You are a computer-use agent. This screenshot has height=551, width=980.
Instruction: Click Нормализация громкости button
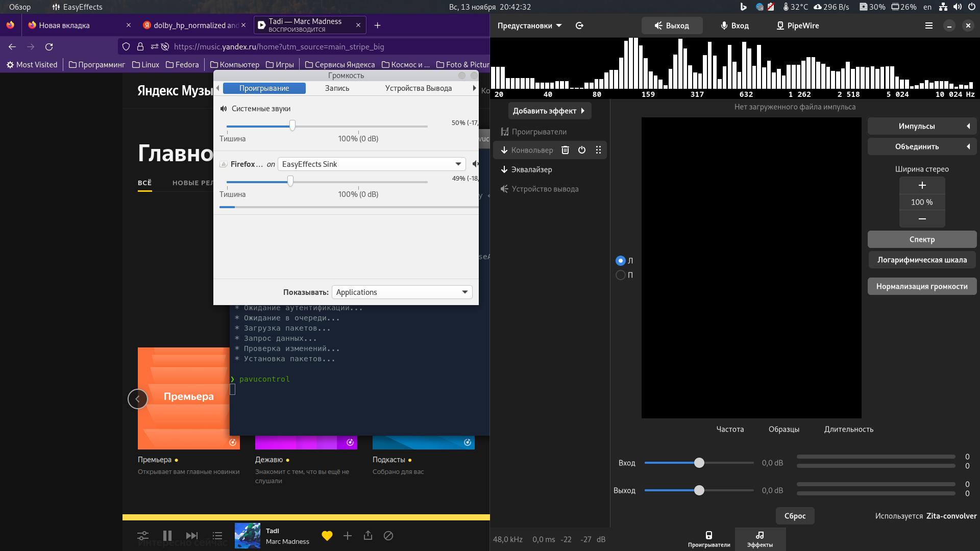coord(922,286)
